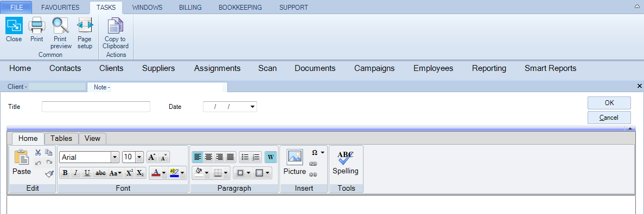Apply superscript formatting
This screenshot has width=644, height=214.
click(x=129, y=173)
